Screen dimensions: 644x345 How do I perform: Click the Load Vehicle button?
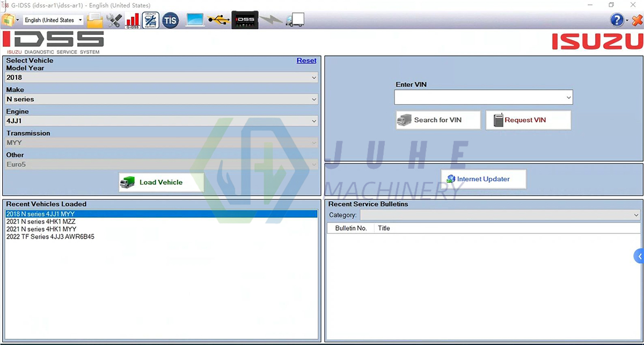pyautogui.click(x=160, y=182)
